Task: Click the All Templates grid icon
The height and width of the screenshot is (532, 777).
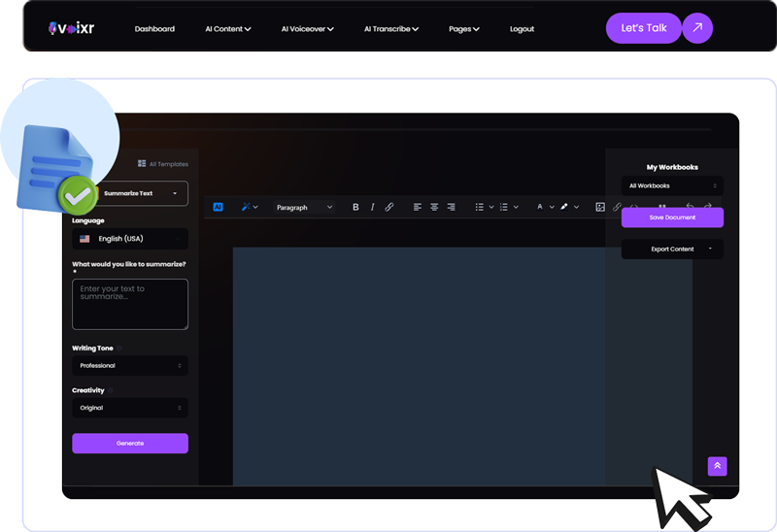Action: 142,163
